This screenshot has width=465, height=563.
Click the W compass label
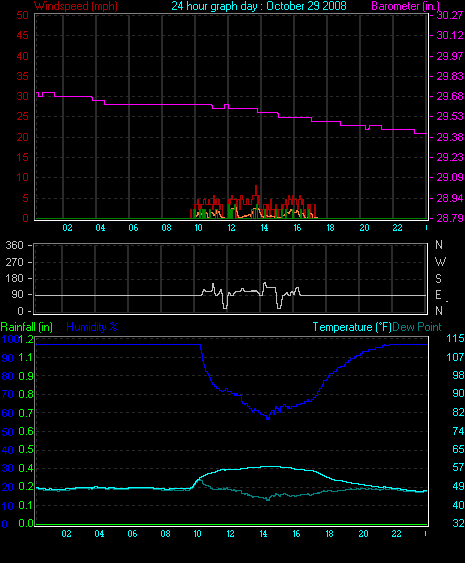440,262
